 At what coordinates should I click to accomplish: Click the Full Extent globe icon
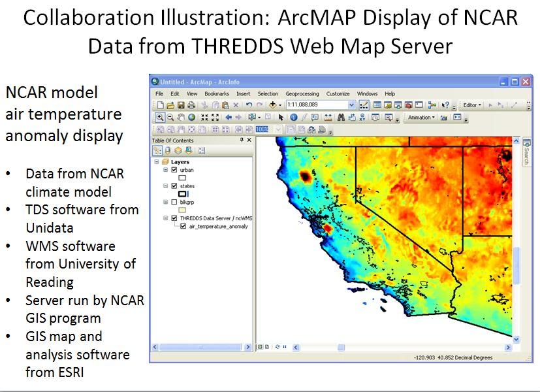pos(191,118)
